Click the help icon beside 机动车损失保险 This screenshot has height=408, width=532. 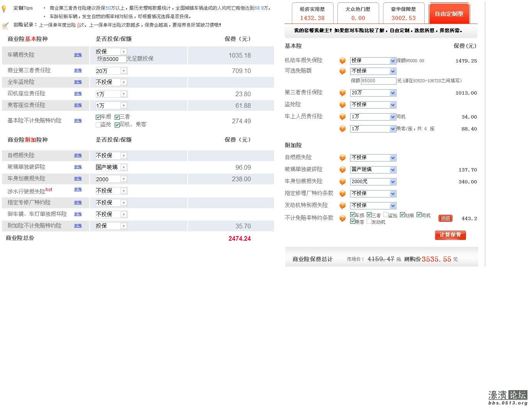[342, 61]
